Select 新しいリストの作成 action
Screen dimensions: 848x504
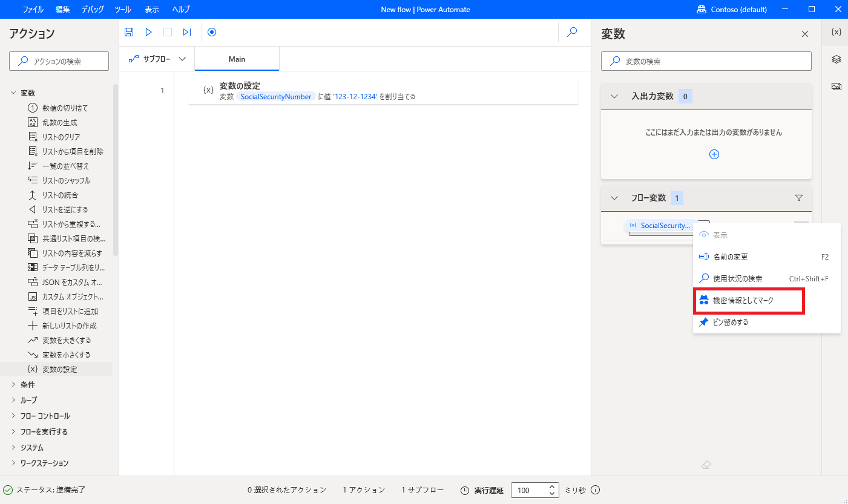62,326
